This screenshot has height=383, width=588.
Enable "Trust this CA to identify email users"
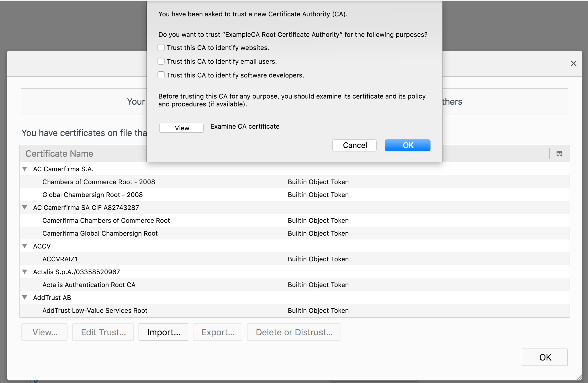[x=161, y=61]
